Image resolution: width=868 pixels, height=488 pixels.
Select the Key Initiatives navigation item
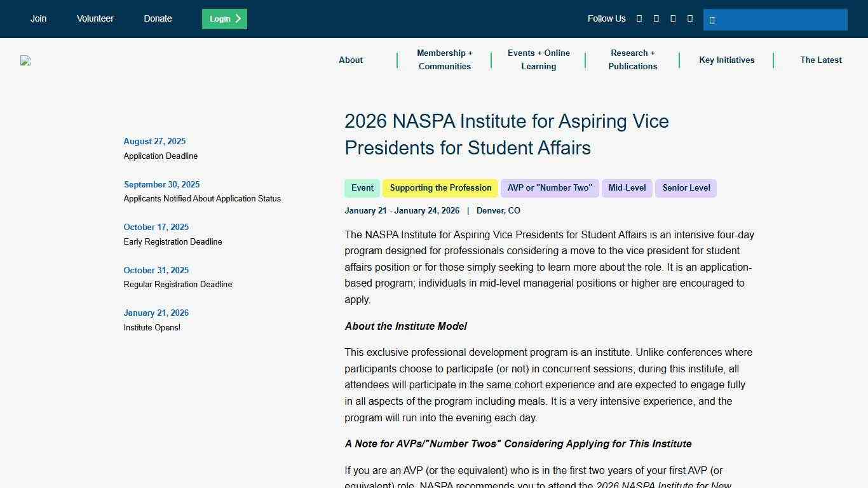coord(726,60)
